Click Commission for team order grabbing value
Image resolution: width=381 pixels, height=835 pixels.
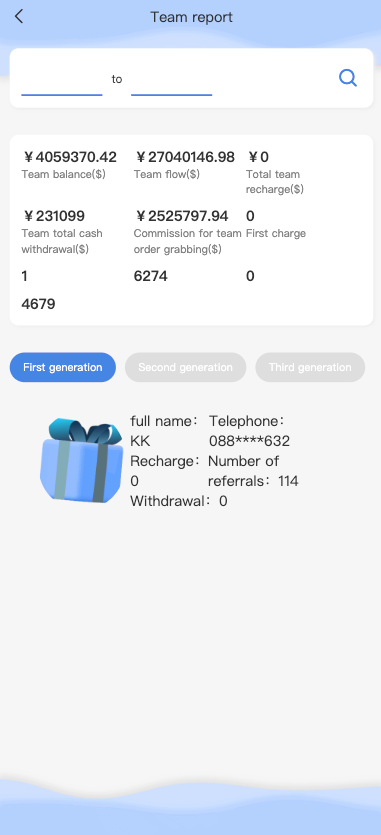click(181, 216)
